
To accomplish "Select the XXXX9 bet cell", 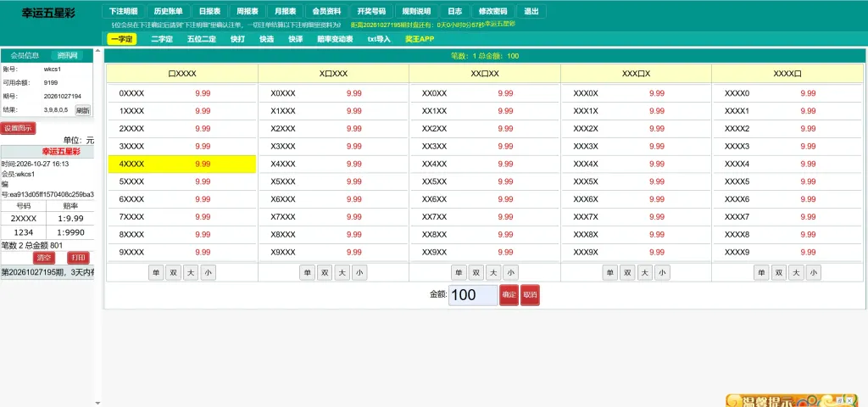I will (787, 252).
